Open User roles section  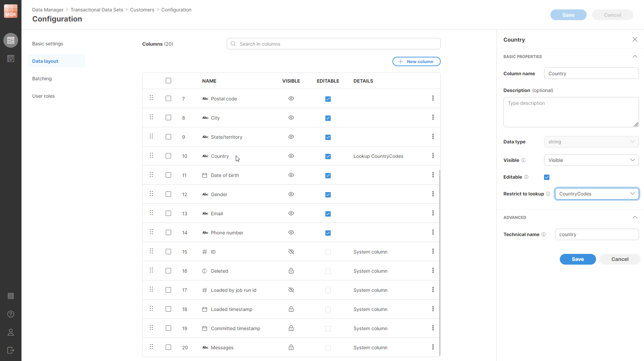[x=43, y=96]
